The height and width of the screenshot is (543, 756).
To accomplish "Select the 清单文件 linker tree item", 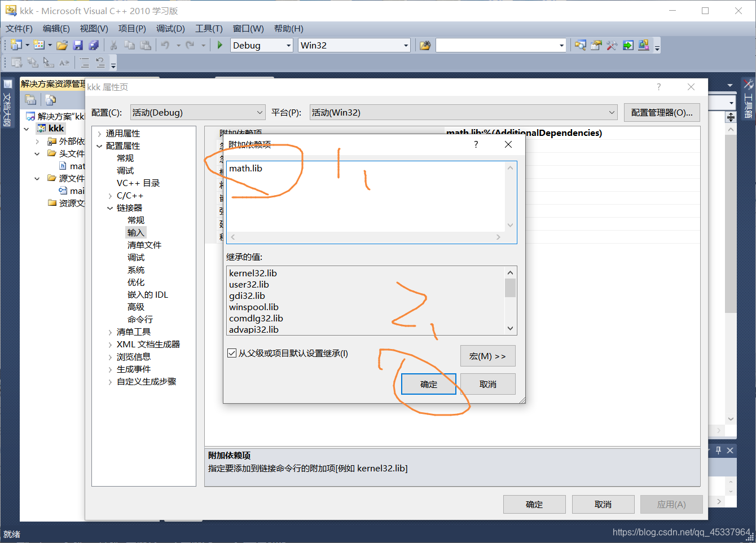I will (144, 245).
